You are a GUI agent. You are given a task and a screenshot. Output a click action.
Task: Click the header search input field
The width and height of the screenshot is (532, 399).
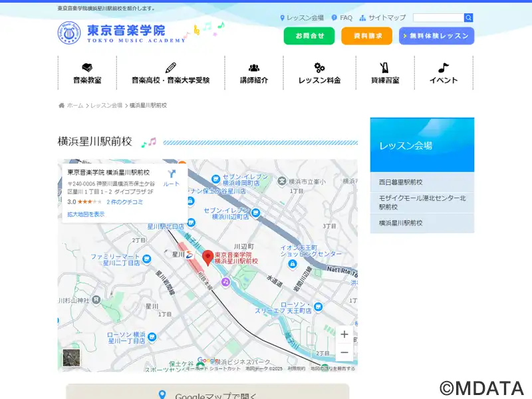pyautogui.click(x=438, y=18)
